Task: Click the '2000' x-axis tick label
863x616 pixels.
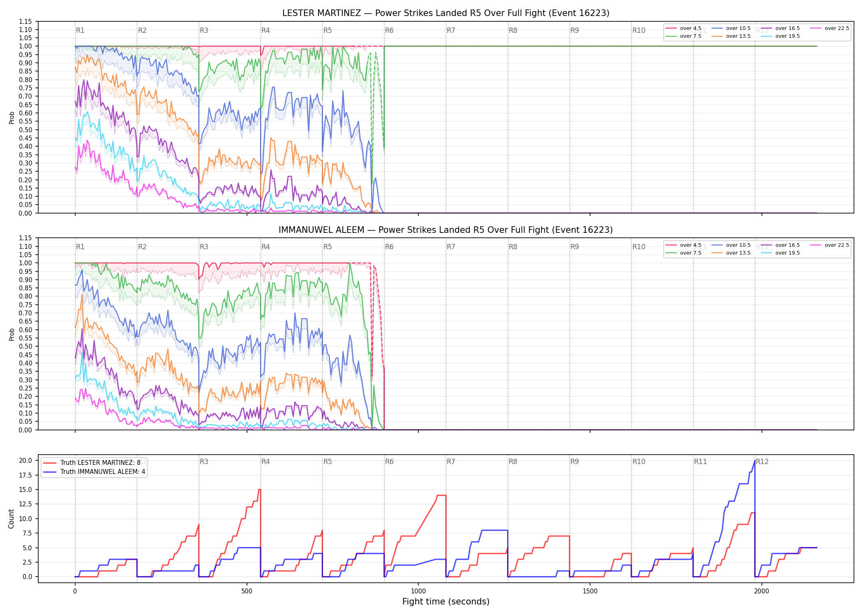Action: pyautogui.click(x=761, y=591)
